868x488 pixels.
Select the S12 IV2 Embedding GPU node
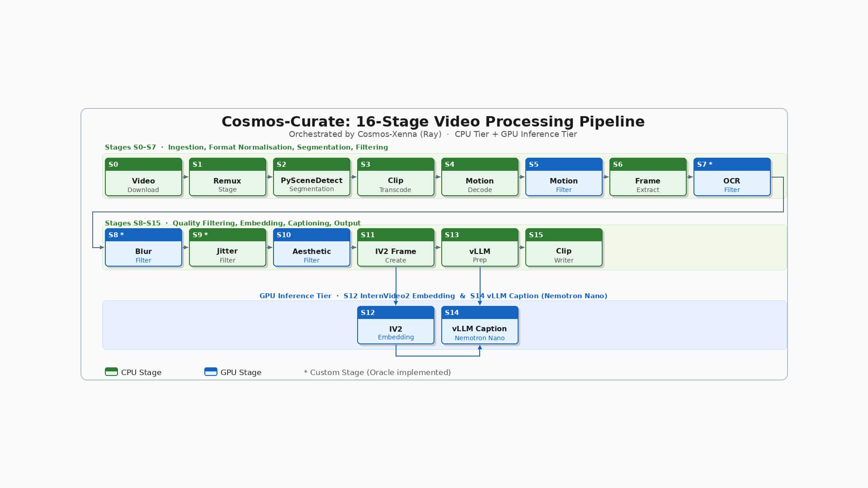tap(396, 325)
